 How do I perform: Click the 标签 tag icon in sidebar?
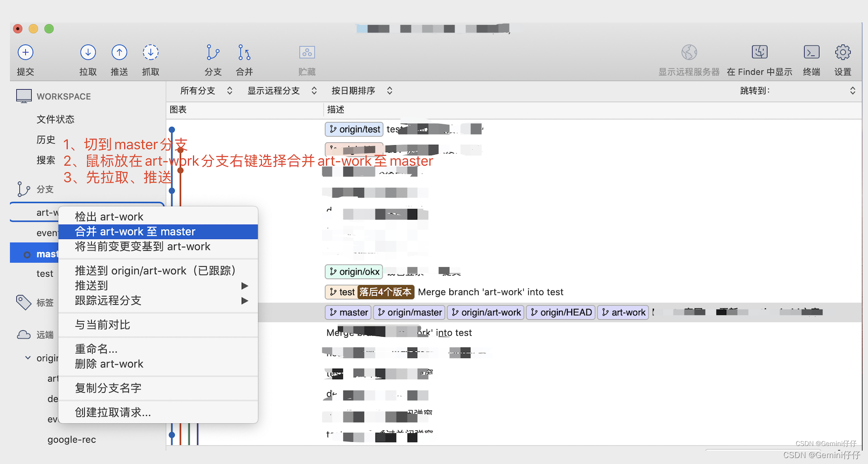coord(23,302)
